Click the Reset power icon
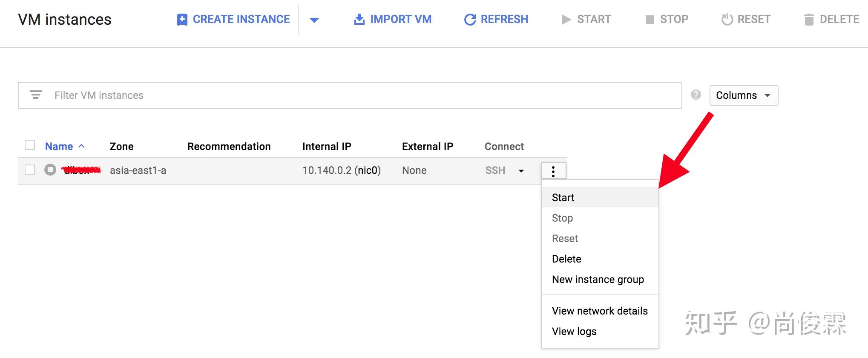The image size is (868, 358). 727,19
